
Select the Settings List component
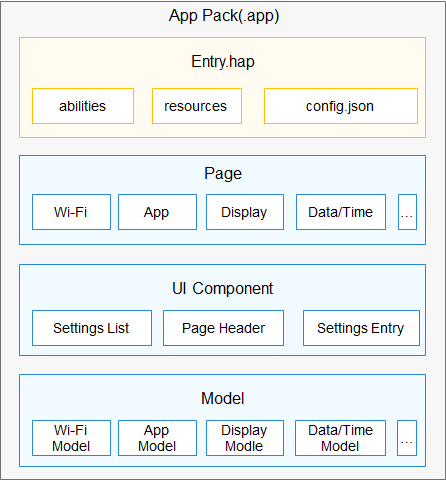[92, 328]
